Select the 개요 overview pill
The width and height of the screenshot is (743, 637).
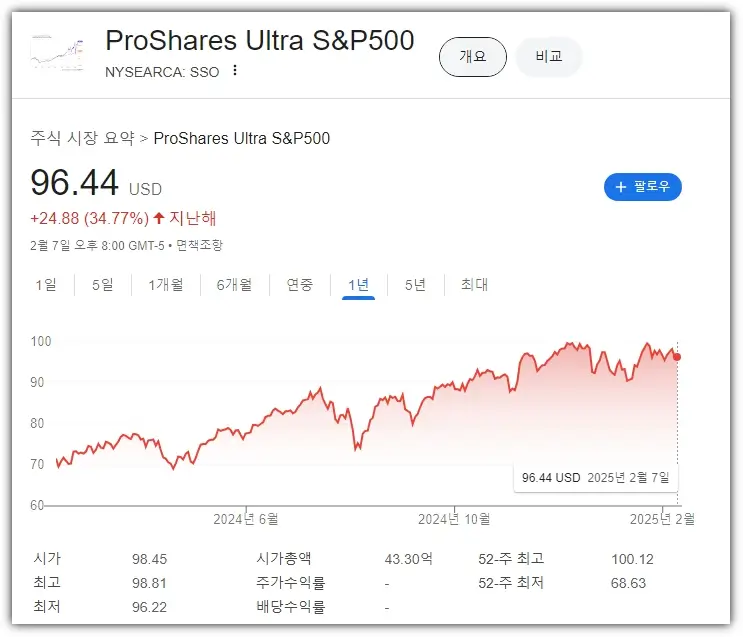(472, 57)
